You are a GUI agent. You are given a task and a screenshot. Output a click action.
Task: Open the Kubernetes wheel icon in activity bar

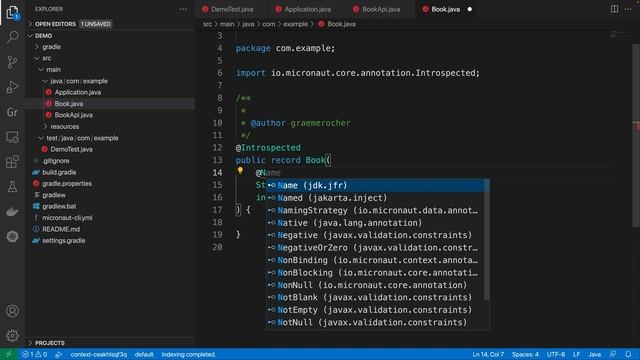13,236
